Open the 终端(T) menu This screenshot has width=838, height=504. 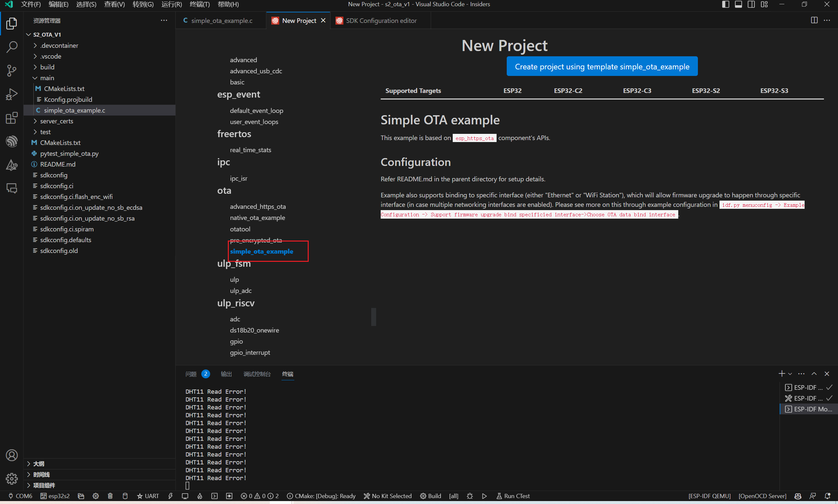tap(199, 4)
